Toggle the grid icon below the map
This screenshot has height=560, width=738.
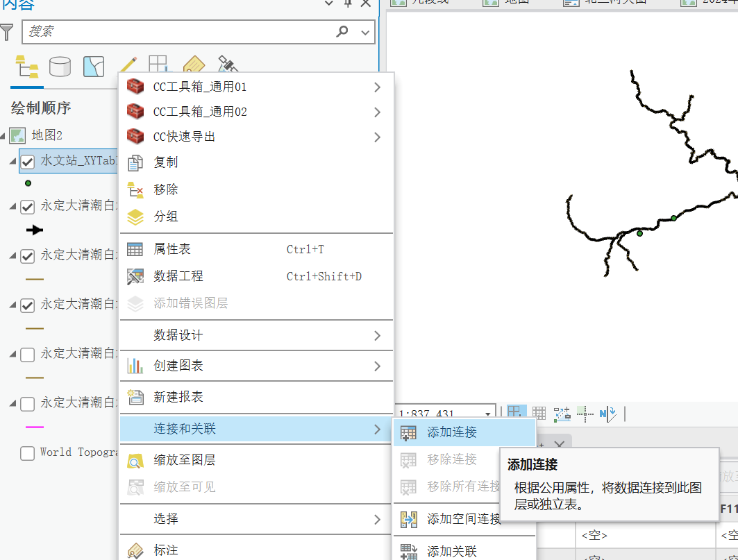pos(539,414)
